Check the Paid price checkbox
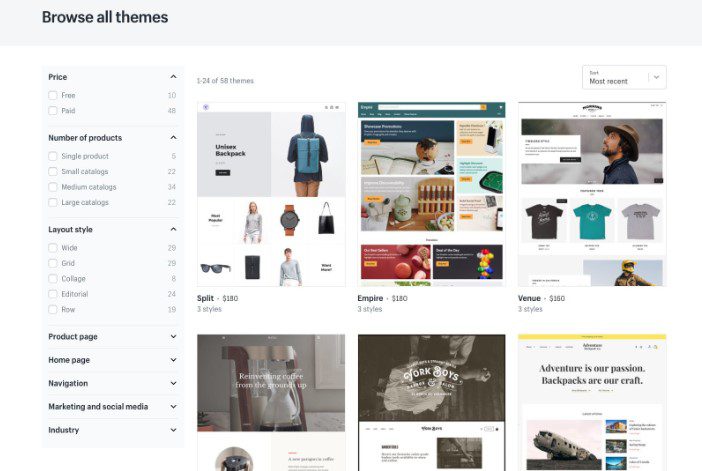This screenshot has height=471, width=702. [53, 111]
